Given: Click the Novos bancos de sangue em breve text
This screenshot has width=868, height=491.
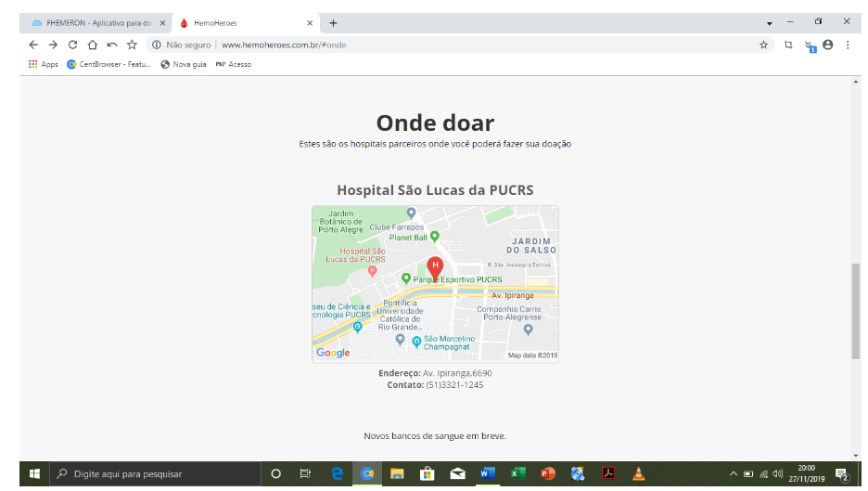Looking at the screenshot, I should (435, 436).
